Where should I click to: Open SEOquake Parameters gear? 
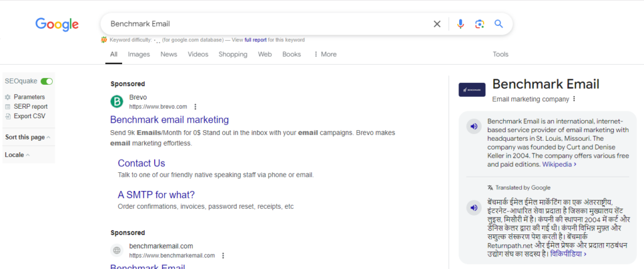click(8, 97)
